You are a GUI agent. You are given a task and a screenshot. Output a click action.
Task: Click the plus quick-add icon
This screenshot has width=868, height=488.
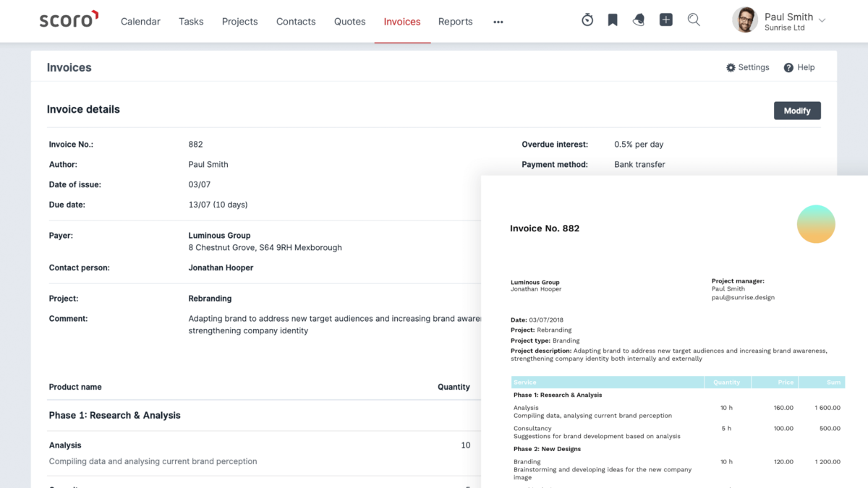[x=666, y=20]
